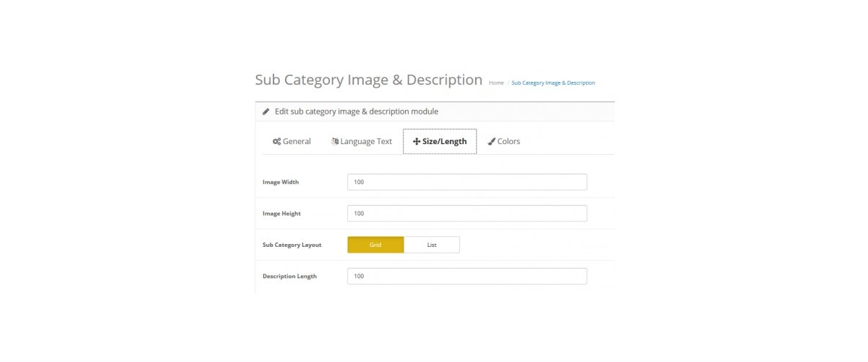Click the four-arrows icon on Size/Length tab
The width and height of the screenshot is (868, 362).
pos(417,142)
